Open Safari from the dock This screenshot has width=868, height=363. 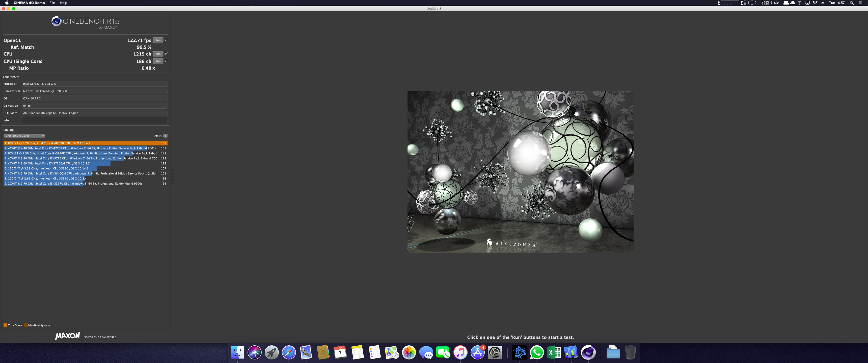(x=289, y=353)
